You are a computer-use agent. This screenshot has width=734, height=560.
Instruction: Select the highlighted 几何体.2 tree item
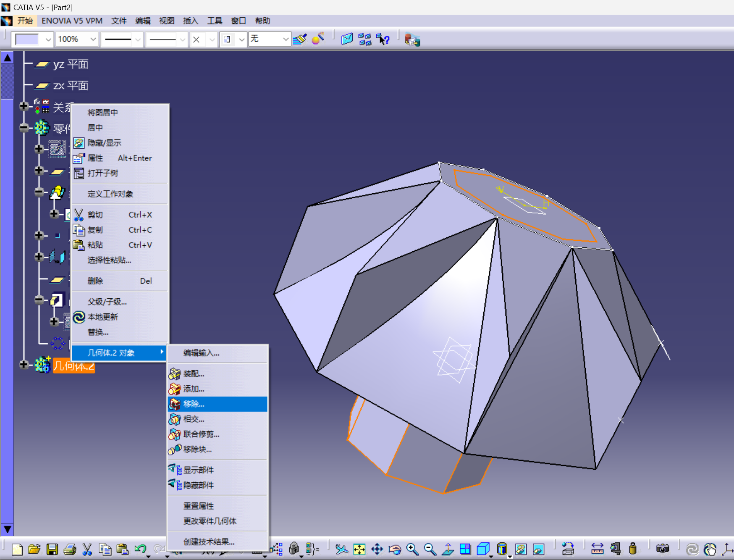[x=74, y=365]
